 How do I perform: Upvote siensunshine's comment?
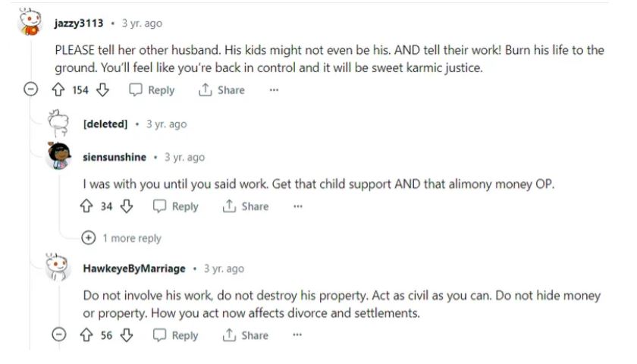pos(86,206)
